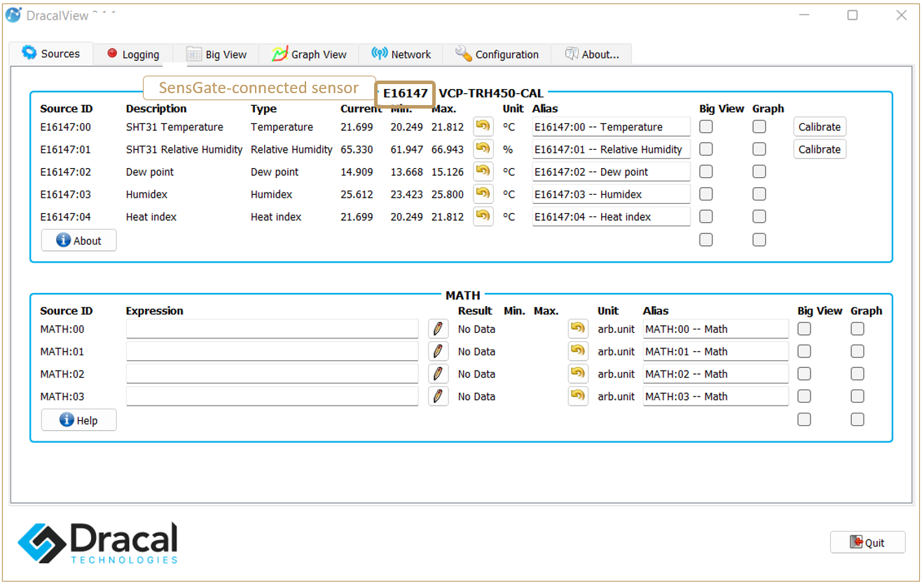Edit the MATH:01 expression with pencil icon
924x585 pixels.
coord(438,352)
